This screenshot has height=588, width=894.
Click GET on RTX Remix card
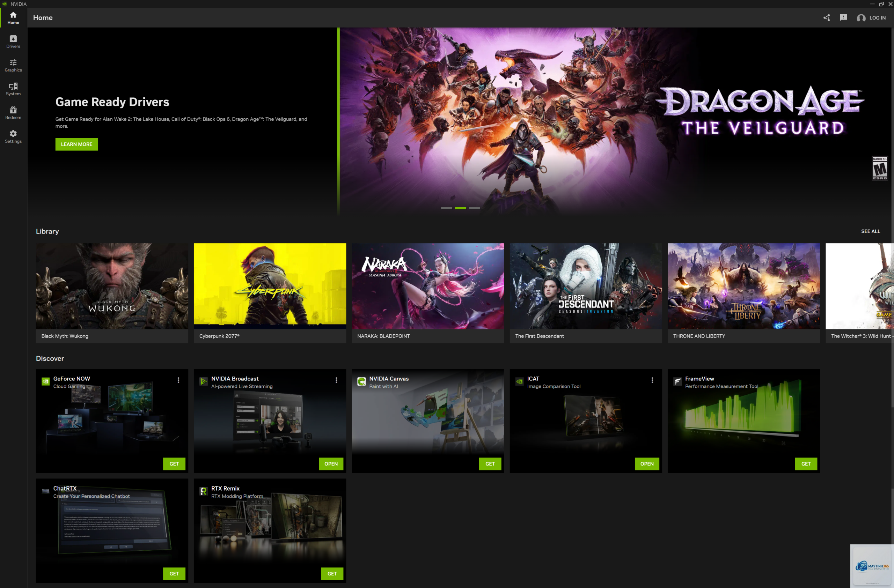pyautogui.click(x=332, y=573)
